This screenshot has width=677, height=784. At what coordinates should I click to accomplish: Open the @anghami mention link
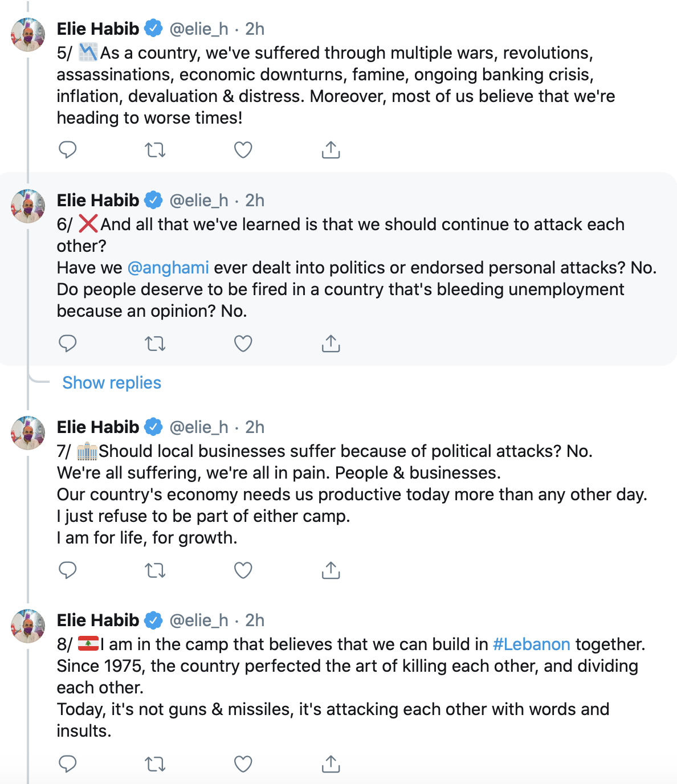(168, 268)
